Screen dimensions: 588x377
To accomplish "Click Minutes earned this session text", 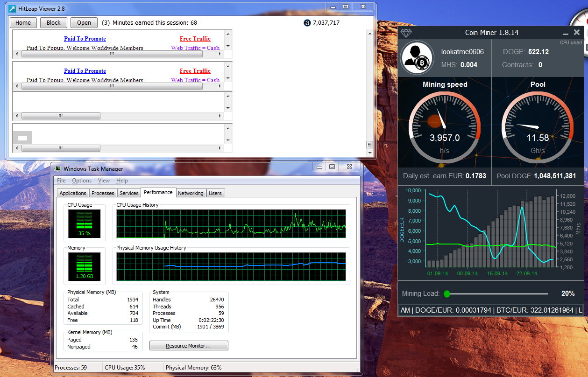I will pyautogui.click(x=155, y=22).
